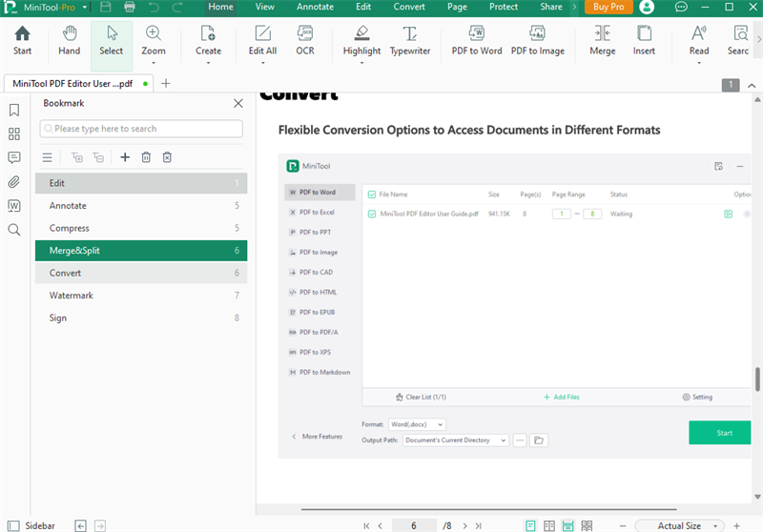
Task: Open the page thumbnails panel
Action: pos(14,133)
